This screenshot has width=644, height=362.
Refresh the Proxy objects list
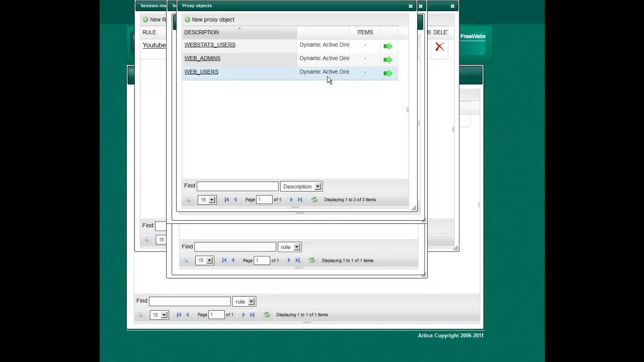click(314, 200)
